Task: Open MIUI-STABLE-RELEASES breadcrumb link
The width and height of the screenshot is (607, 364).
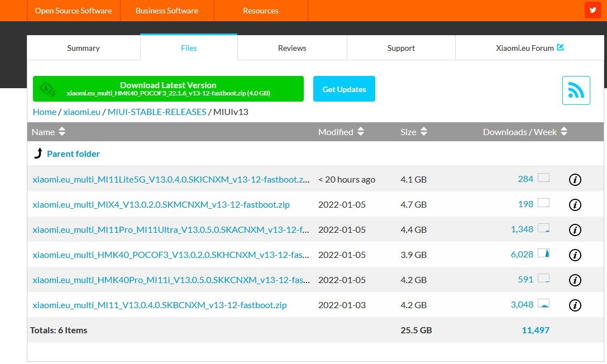Action: (157, 112)
